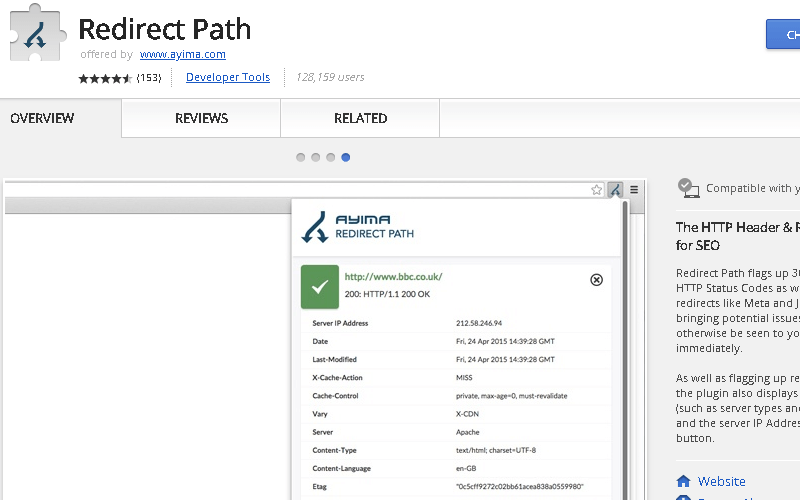
Task: Open the browser hamburger menu icon
Action: tap(634, 190)
